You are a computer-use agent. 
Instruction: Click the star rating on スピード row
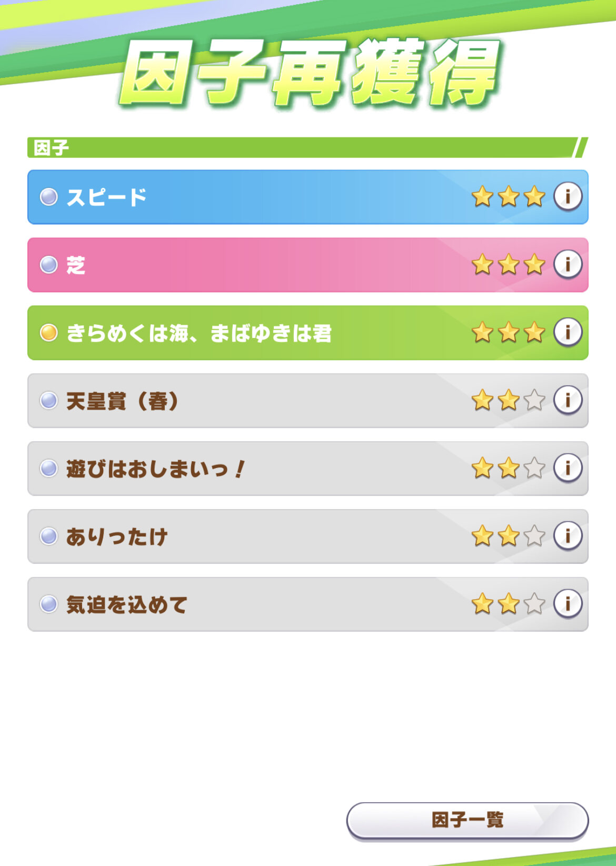click(x=508, y=197)
